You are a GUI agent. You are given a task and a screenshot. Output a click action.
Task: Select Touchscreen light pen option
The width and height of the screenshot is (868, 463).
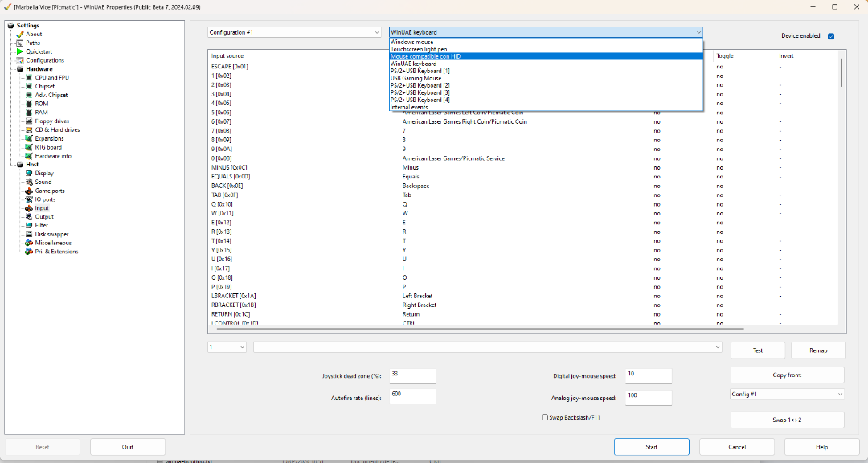419,49
